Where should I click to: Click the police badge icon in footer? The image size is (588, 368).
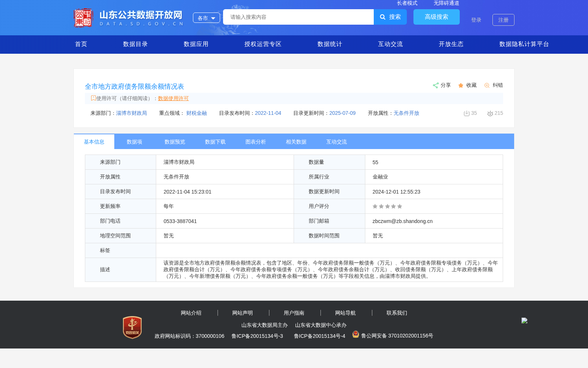356,334
